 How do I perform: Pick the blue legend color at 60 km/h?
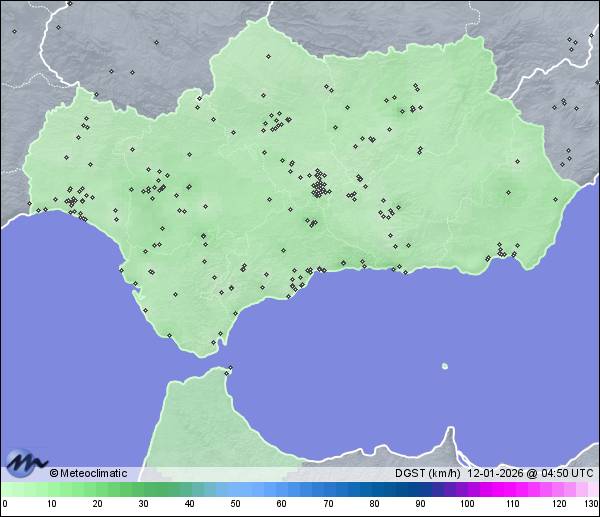[x=281, y=489]
